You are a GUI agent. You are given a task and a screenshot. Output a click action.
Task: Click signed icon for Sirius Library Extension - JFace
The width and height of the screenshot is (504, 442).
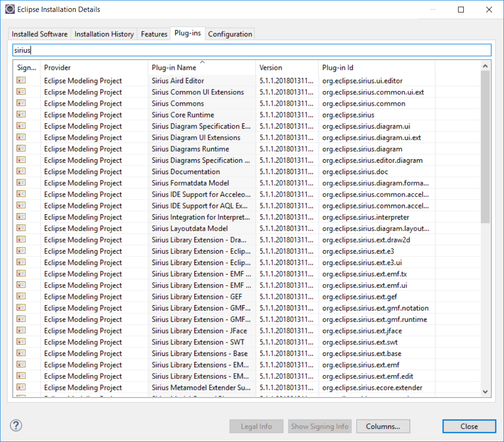tap(21, 330)
